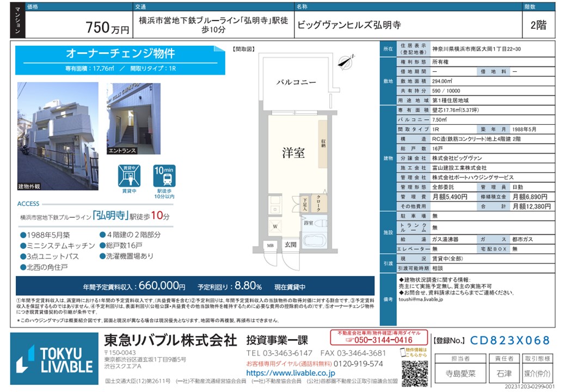Click the bathtub in the 浴室 area
This screenshot has height=392, width=566.
pos(314,238)
